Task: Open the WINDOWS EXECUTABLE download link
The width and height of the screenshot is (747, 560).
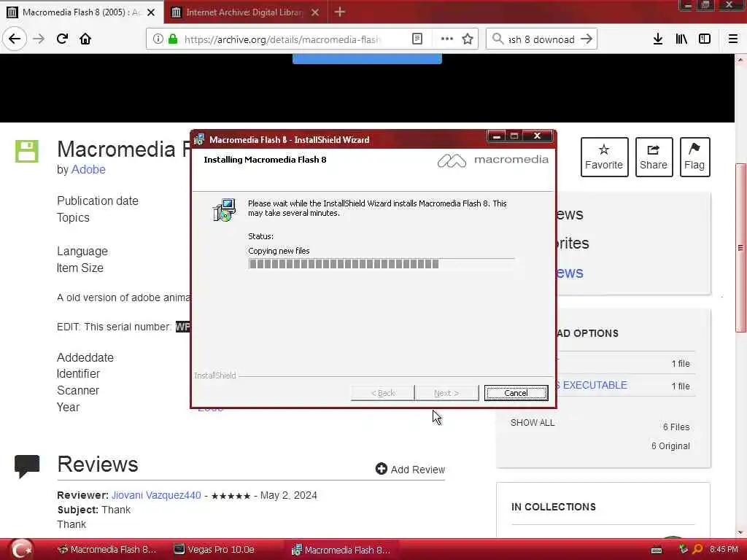Action: 592,385
